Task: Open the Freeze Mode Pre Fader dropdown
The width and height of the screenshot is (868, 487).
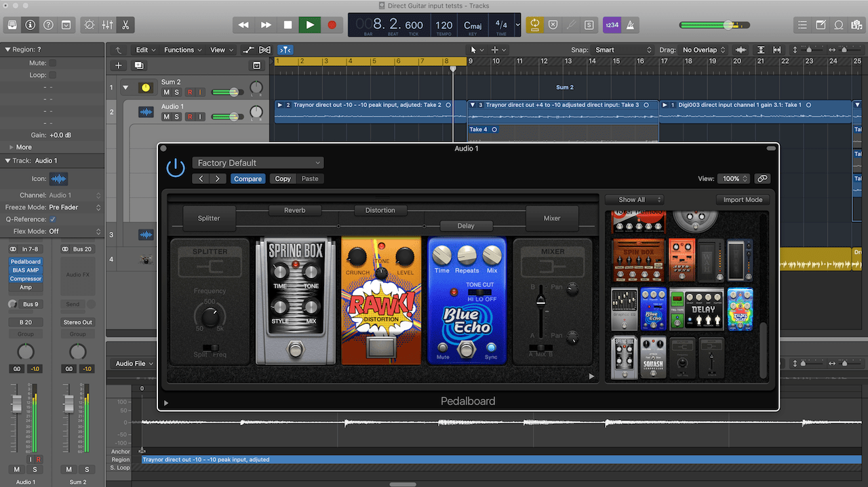Action: tap(75, 207)
